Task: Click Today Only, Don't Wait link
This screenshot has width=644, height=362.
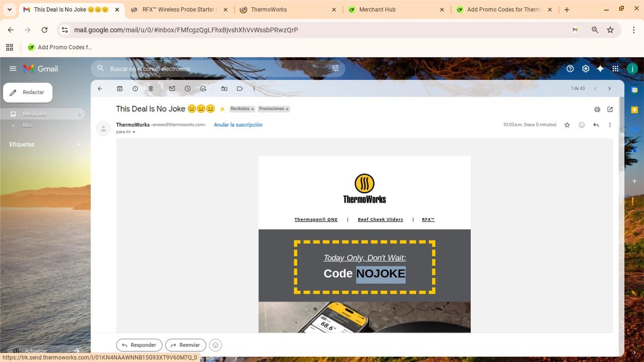Action: 365,258
